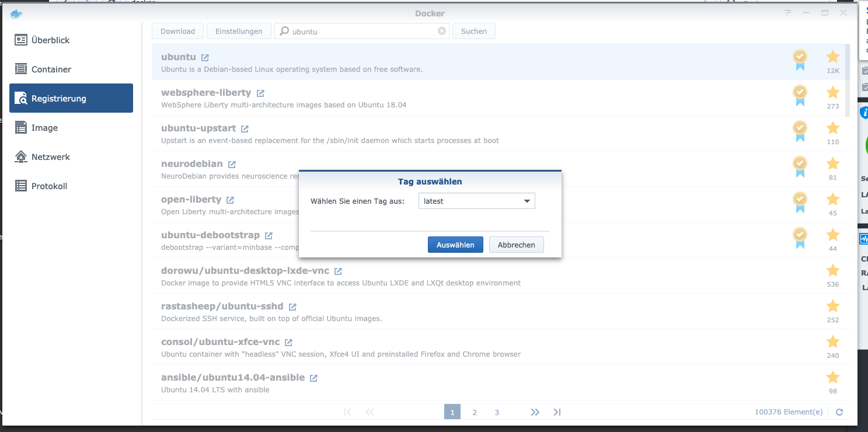Open external link icon next to ubuntu-debootstrap
The width and height of the screenshot is (868, 432).
point(269,236)
